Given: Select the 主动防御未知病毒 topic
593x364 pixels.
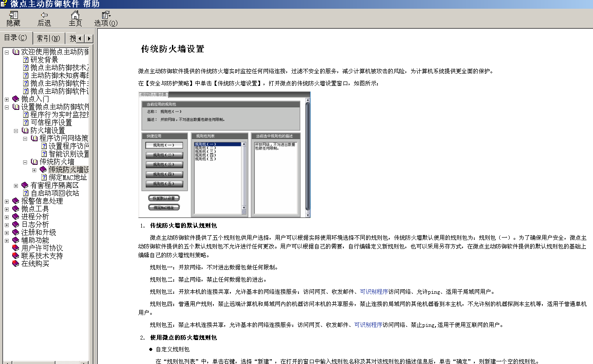Looking at the screenshot, I should click(59, 75).
